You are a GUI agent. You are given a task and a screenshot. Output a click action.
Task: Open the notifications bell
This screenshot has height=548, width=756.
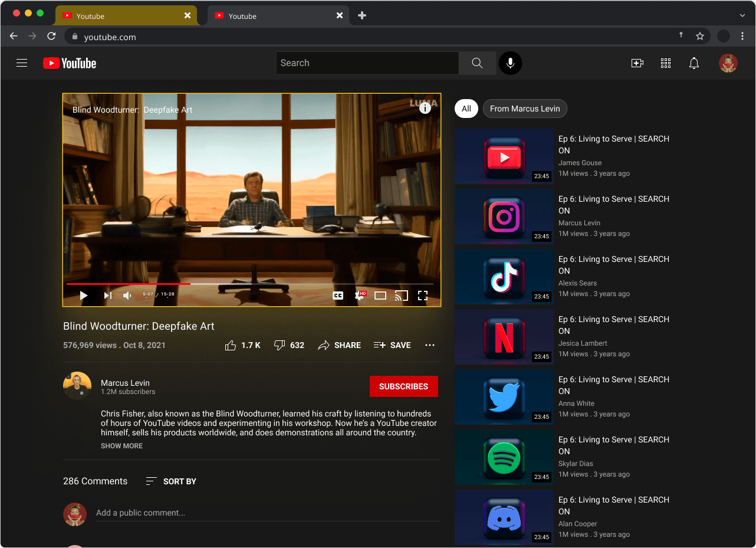coord(694,63)
